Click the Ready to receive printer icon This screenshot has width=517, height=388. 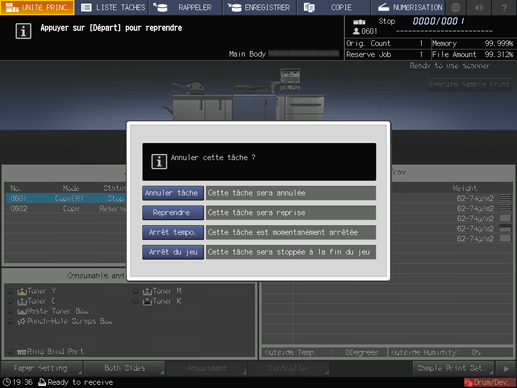42,382
